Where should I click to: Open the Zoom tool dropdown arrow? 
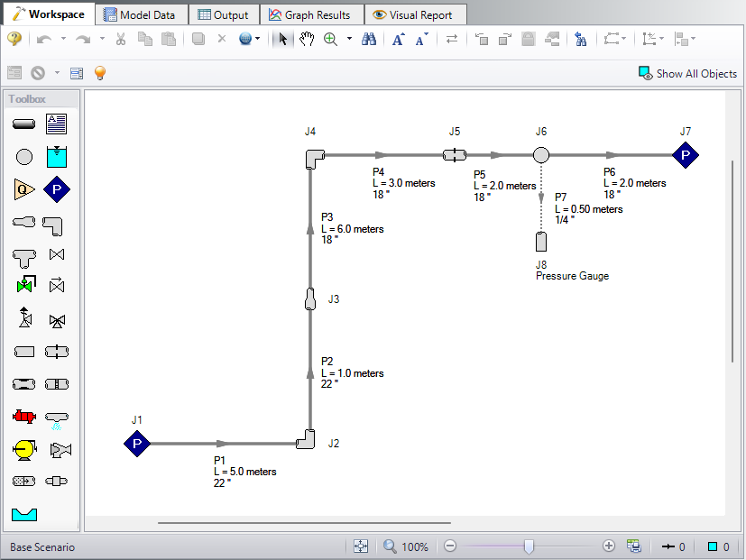pyautogui.click(x=350, y=39)
